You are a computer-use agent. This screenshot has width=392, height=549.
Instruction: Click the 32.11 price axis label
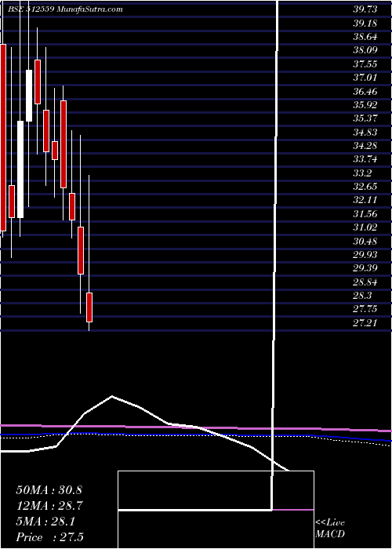[x=365, y=200]
